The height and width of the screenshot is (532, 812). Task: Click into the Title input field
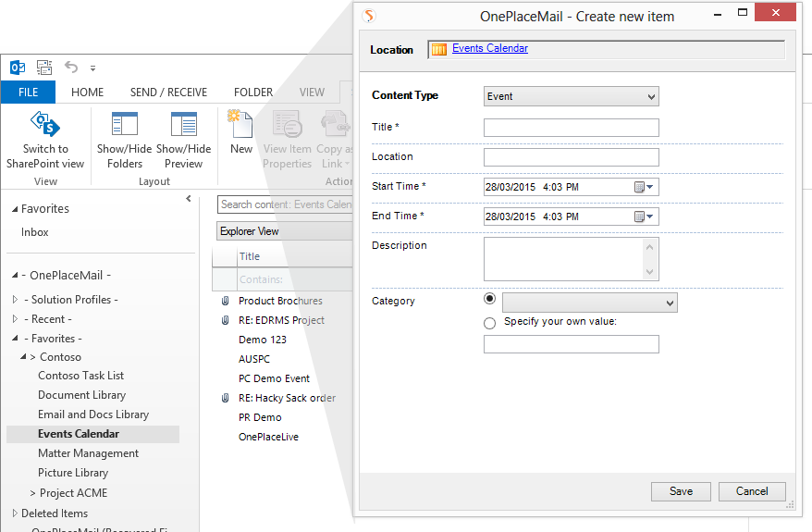tap(571, 128)
